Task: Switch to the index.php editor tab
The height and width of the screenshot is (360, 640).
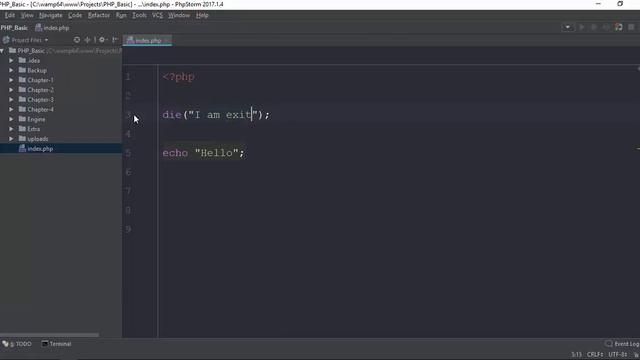Action: 147,40
